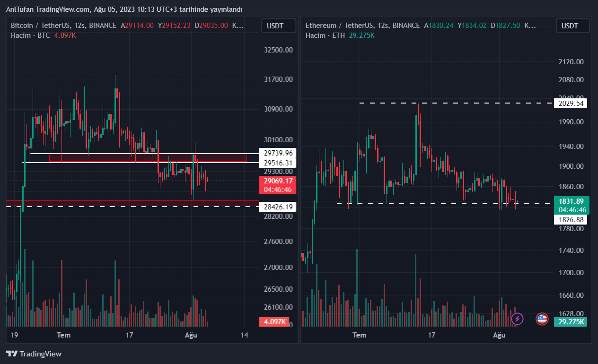Click the 28426.19 dashed line label
This screenshot has height=364, width=598.
tap(278, 207)
